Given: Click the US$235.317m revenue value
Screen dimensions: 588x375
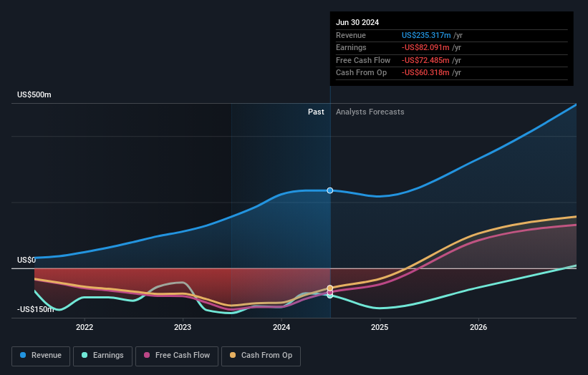Looking at the screenshot, I should click(426, 35).
